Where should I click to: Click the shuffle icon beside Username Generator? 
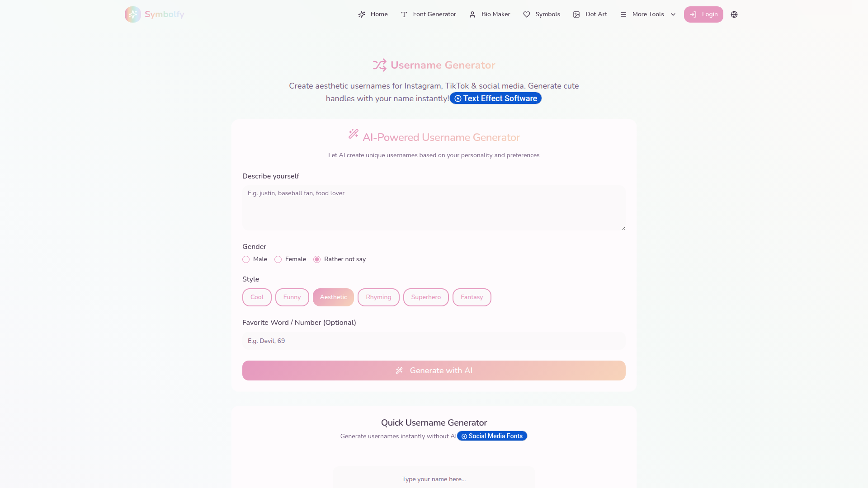[380, 65]
